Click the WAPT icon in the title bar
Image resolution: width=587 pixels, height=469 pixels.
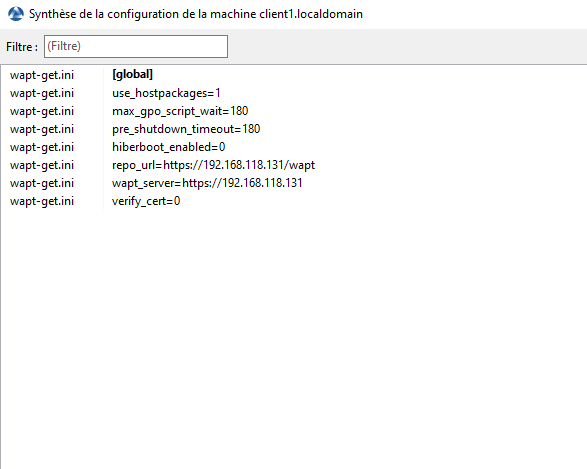tap(16, 14)
